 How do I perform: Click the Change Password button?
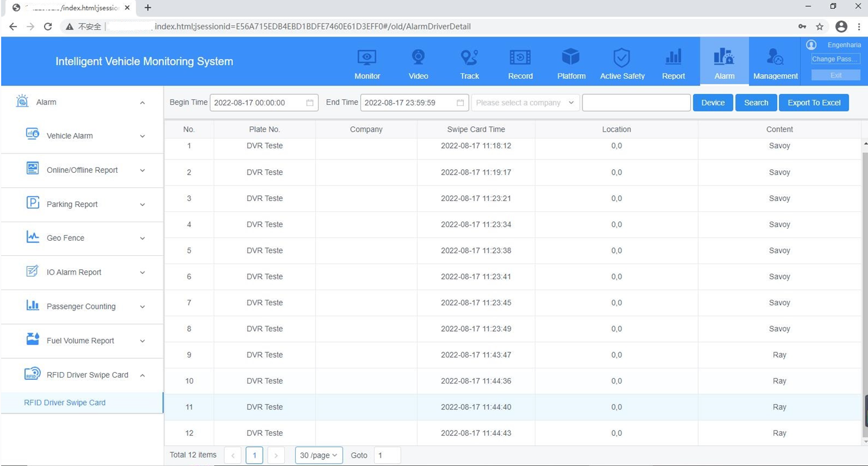835,59
